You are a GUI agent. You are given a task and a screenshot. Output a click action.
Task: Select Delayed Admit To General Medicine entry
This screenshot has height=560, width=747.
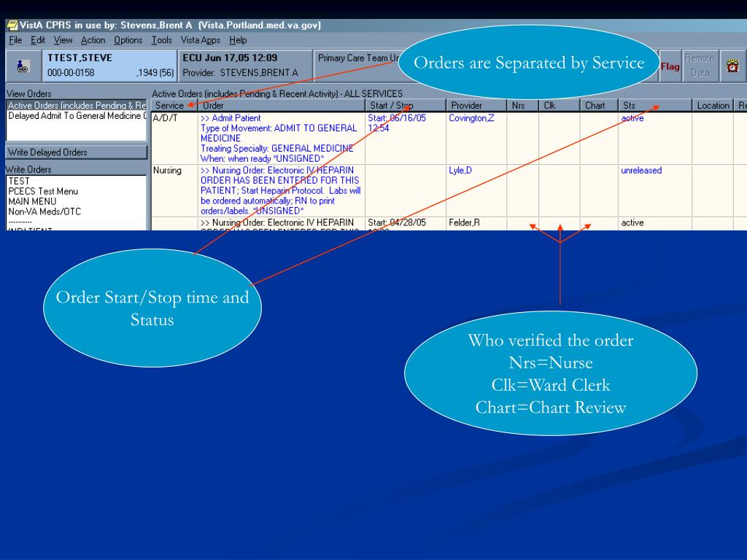tap(76, 116)
